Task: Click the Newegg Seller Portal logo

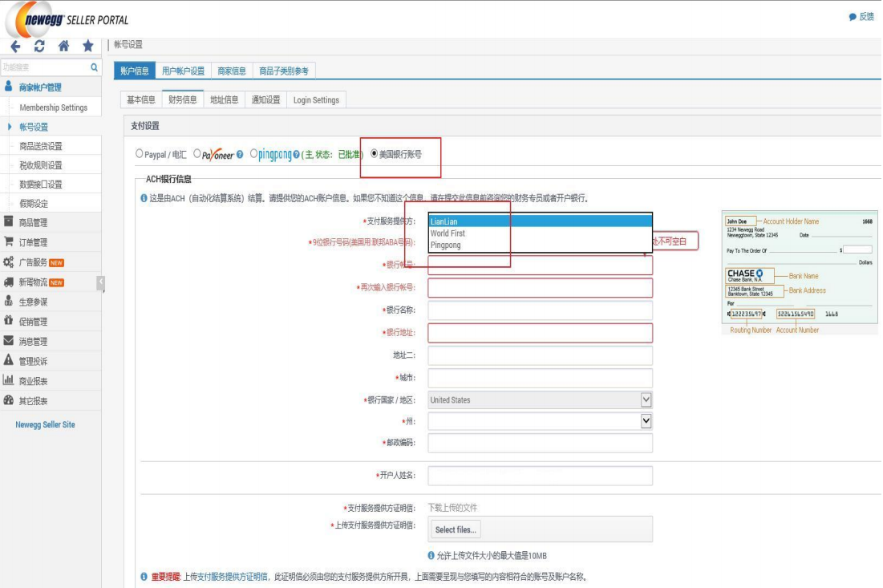Action: click(x=67, y=20)
